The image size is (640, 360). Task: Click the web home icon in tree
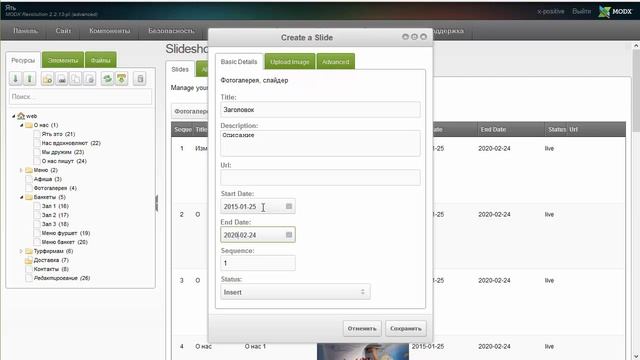pos(21,116)
